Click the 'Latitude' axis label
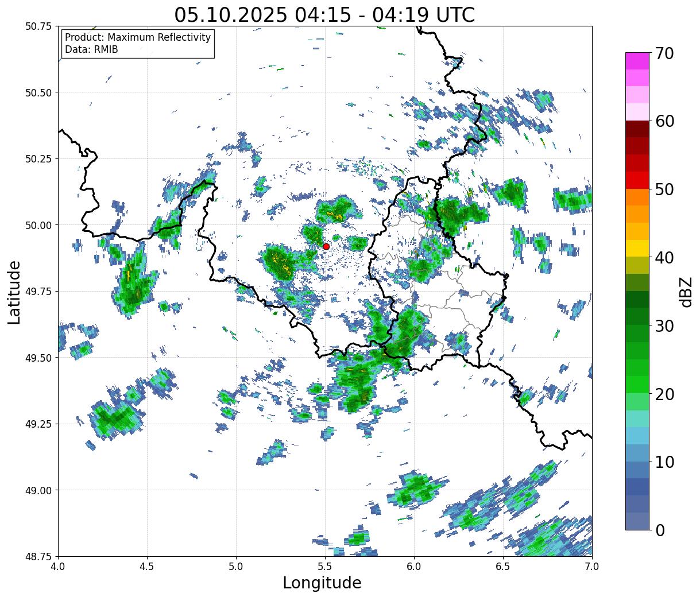 [14, 292]
